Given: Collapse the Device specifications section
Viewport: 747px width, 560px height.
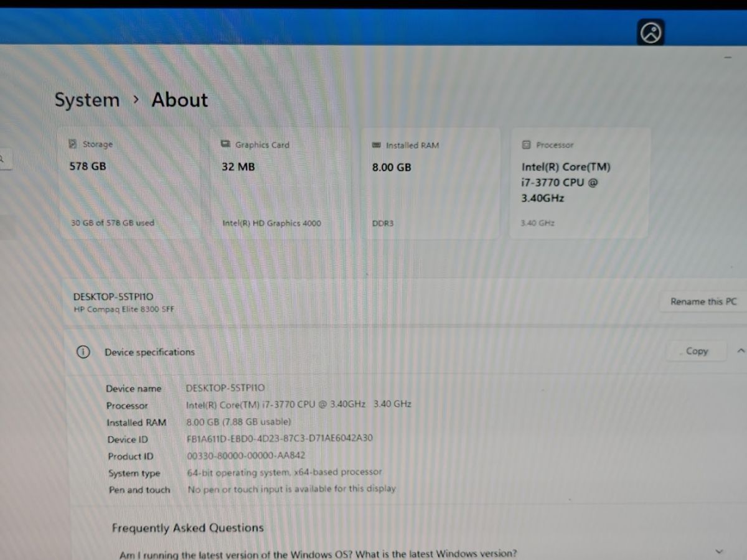Looking at the screenshot, I should point(740,351).
